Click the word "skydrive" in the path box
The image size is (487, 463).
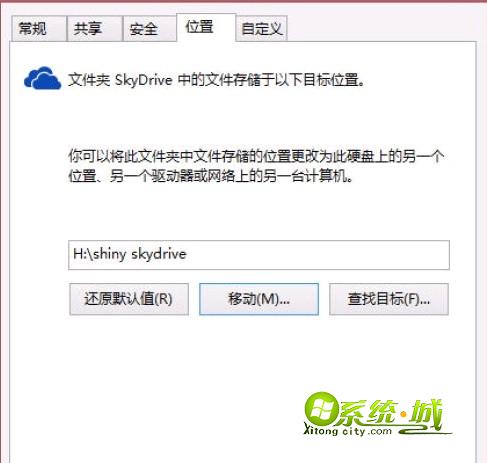(159, 254)
